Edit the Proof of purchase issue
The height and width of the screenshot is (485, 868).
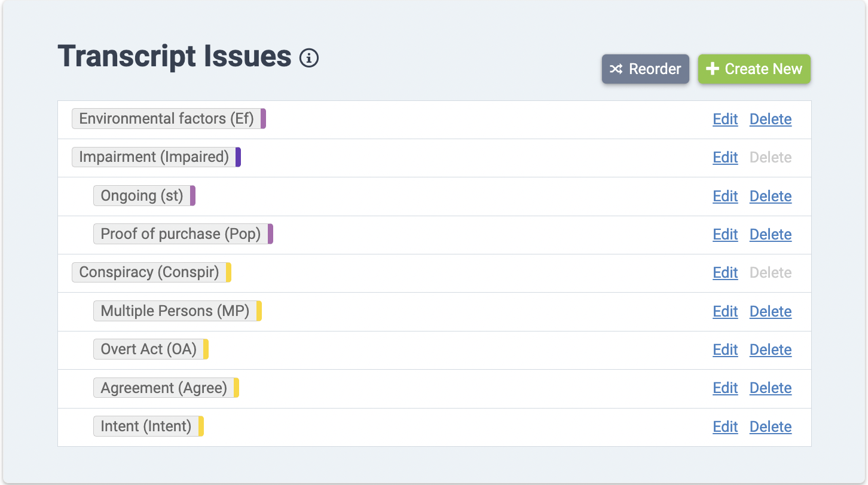pos(725,235)
